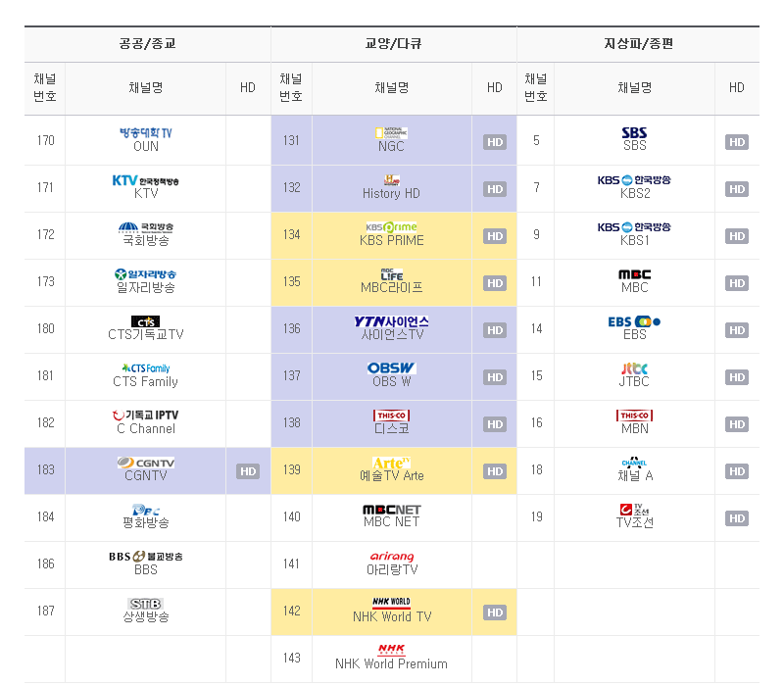Viewport: 784px width, 686px height.
Task: Select the HD badge in the 사이언스TV row
Action: point(495,330)
